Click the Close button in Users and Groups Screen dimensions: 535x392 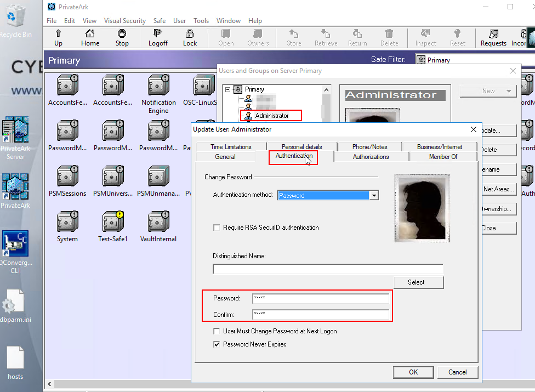pyautogui.click(x=498, y=228)
